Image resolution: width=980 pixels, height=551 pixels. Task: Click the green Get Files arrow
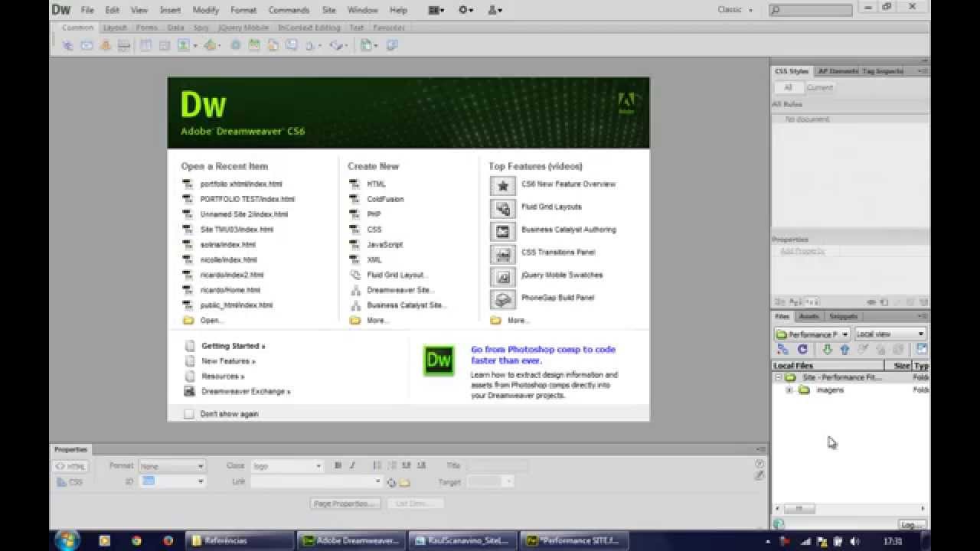pos(827,349)
